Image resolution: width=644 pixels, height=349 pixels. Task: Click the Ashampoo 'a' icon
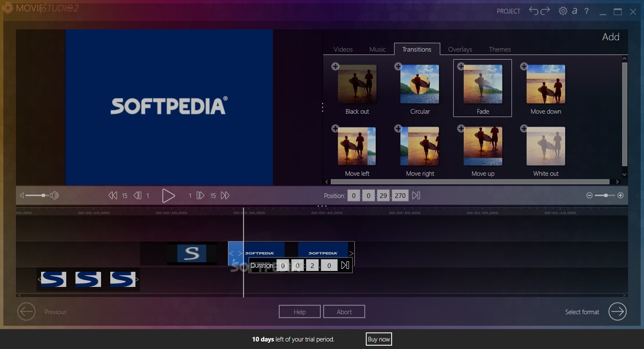pos(575,11)
